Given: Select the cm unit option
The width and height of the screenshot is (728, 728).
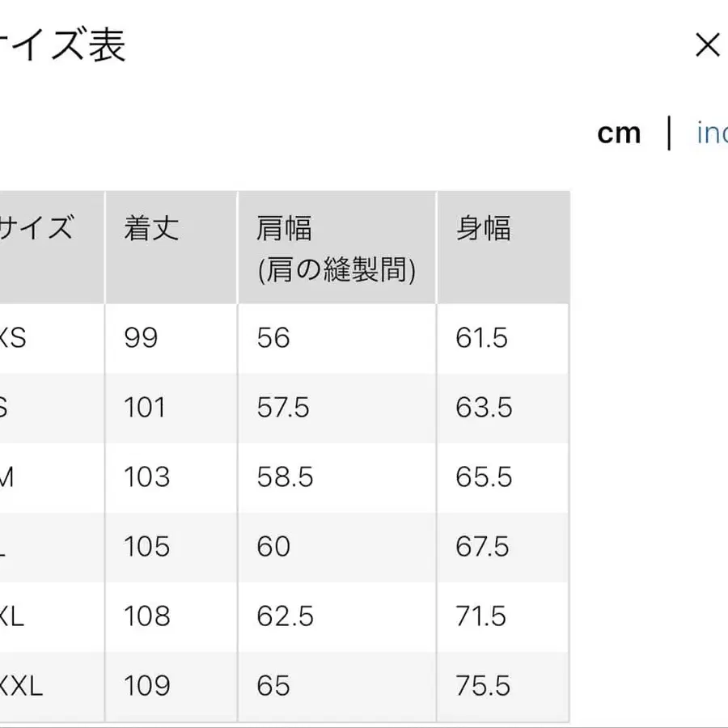Looking at the screenshot, I should click(620, 132).
